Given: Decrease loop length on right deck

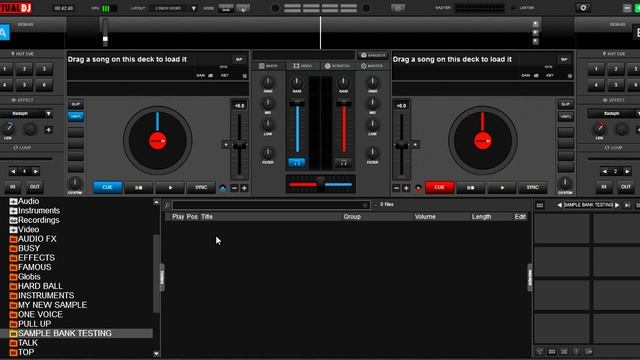Looking at the screenshot, I should point(604,171).
